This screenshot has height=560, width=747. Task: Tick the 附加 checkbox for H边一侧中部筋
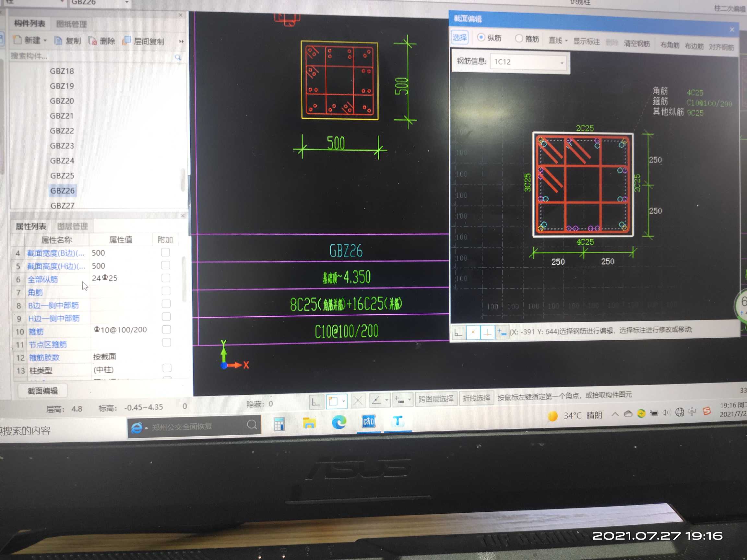click(166, 316)
